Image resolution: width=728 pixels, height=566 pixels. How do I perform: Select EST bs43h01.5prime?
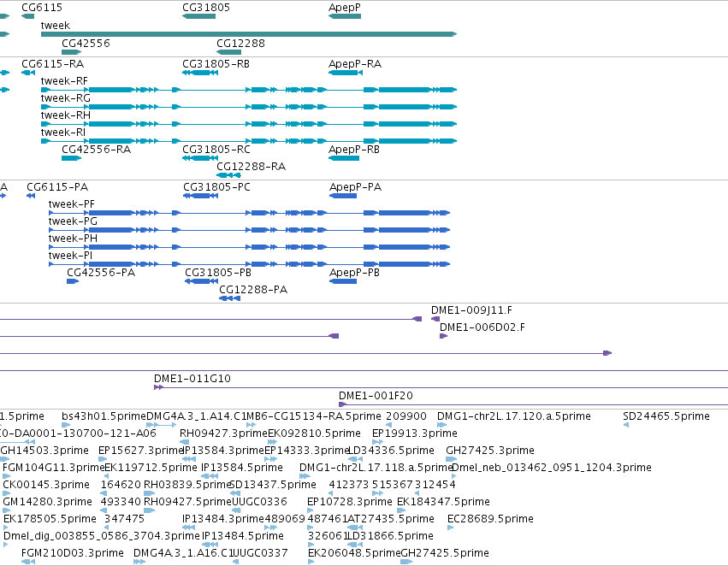pyautogui.click(x=66, y=425)
